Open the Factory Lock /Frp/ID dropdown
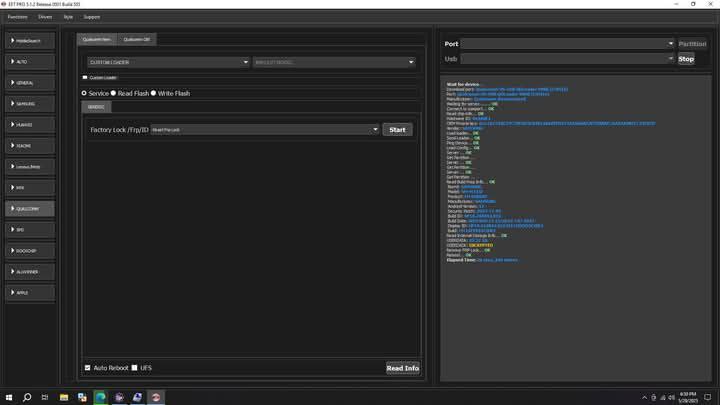Screen dimensions: 720x405 point(265,130)
